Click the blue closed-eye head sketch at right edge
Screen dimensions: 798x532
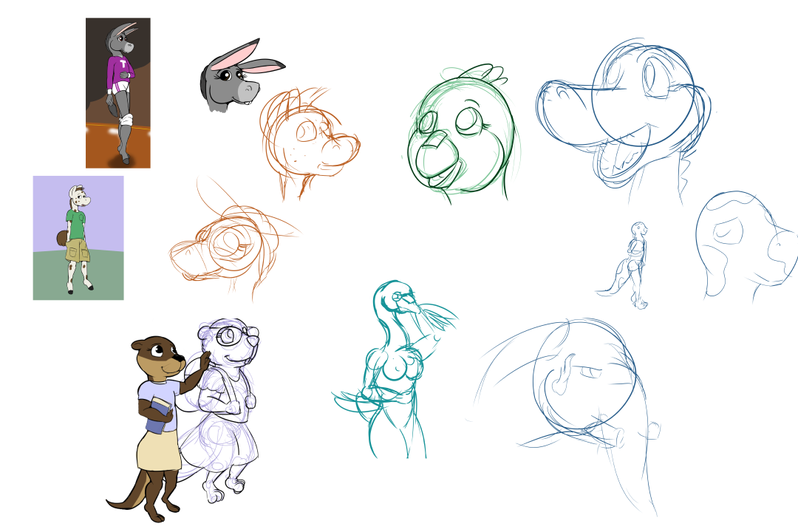click(746, 245)
